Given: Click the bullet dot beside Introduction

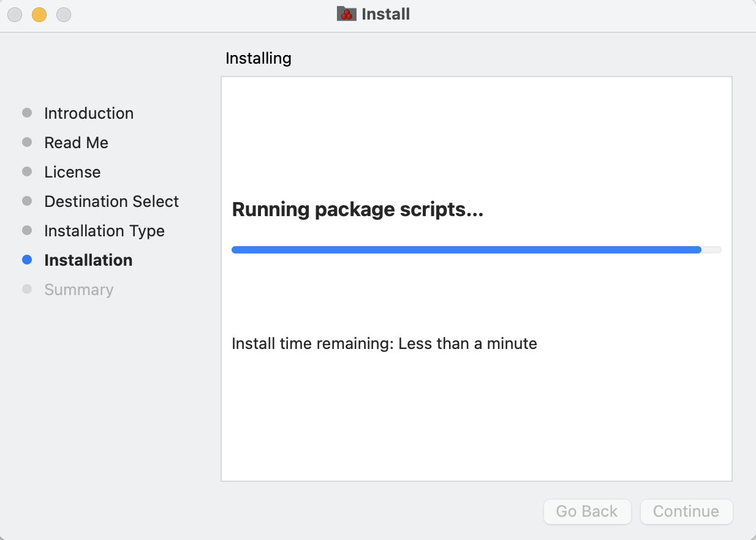Looking at the screenshot, I should tap(27, 113).
